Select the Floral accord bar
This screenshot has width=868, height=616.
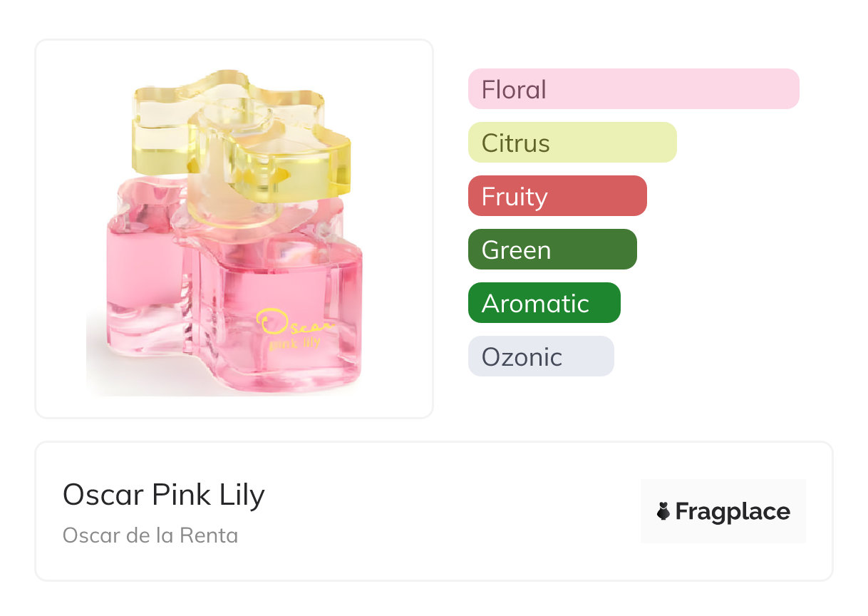click(634, 89)
